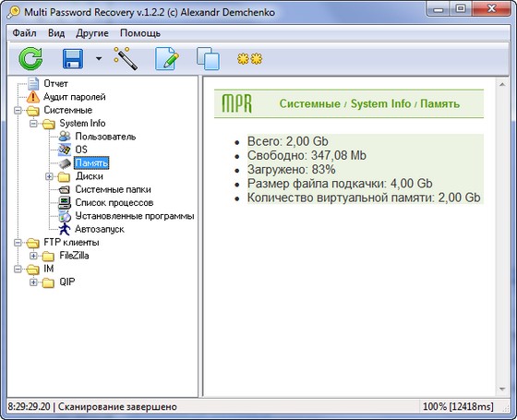Click the password asterisks toolbar icon
Image resolution: width=517 pixels, height=420 pixels.
coord(249,59)
